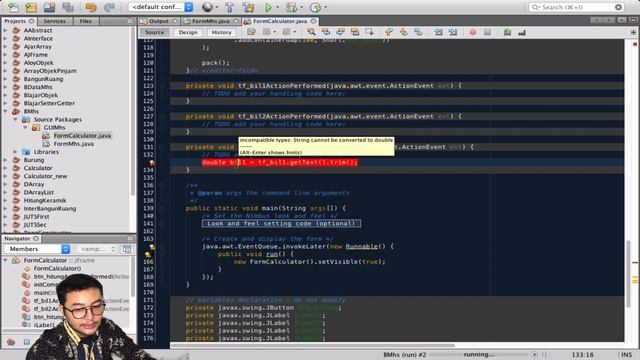Click the Stop Macro Recording icon
The image size is (640, 360).
point(487,32)
